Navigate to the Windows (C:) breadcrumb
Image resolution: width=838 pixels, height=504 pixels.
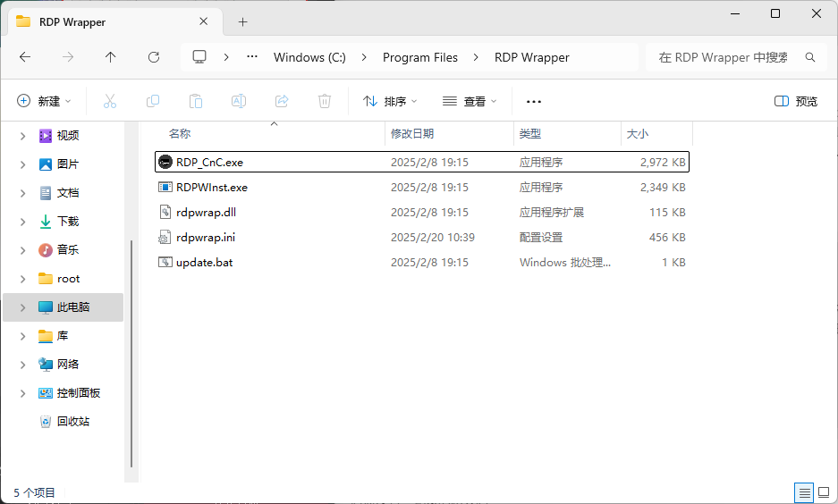(310, 57)
